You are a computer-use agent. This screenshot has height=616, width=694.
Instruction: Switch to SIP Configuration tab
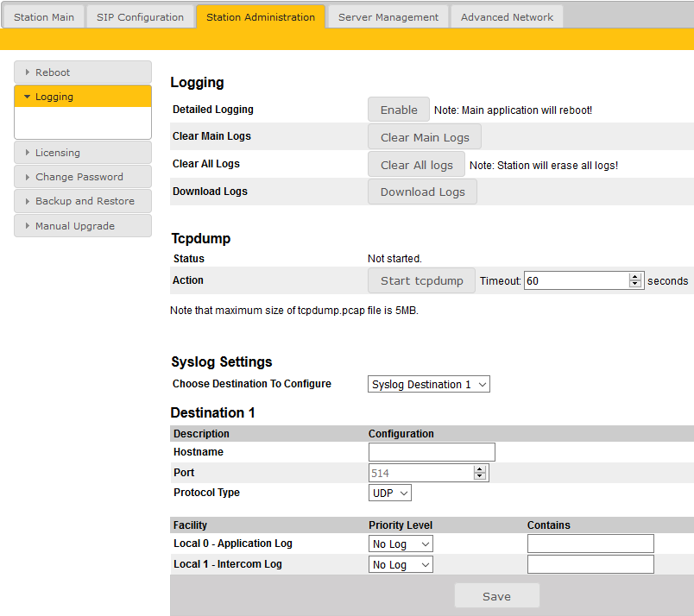click(x=140, y=17)
